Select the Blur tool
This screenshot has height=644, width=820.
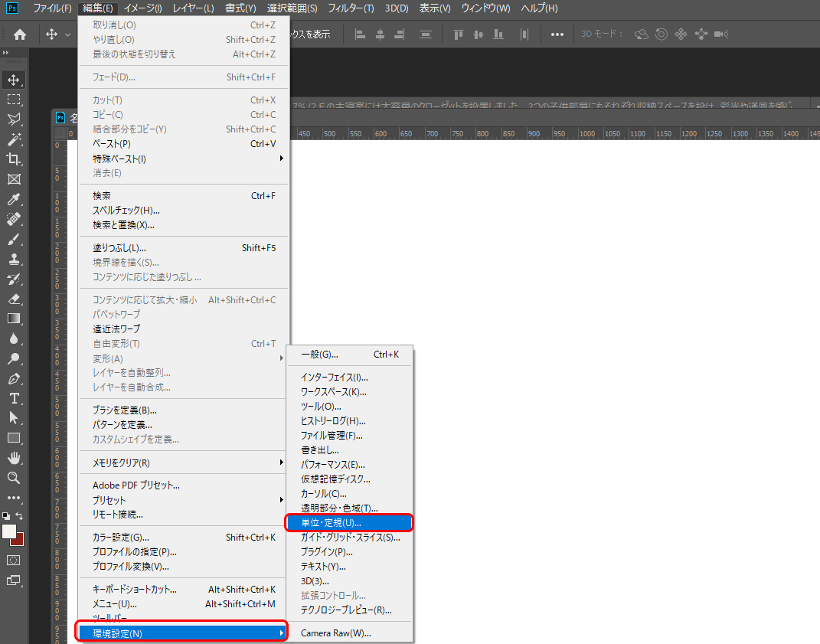(14, 338)
